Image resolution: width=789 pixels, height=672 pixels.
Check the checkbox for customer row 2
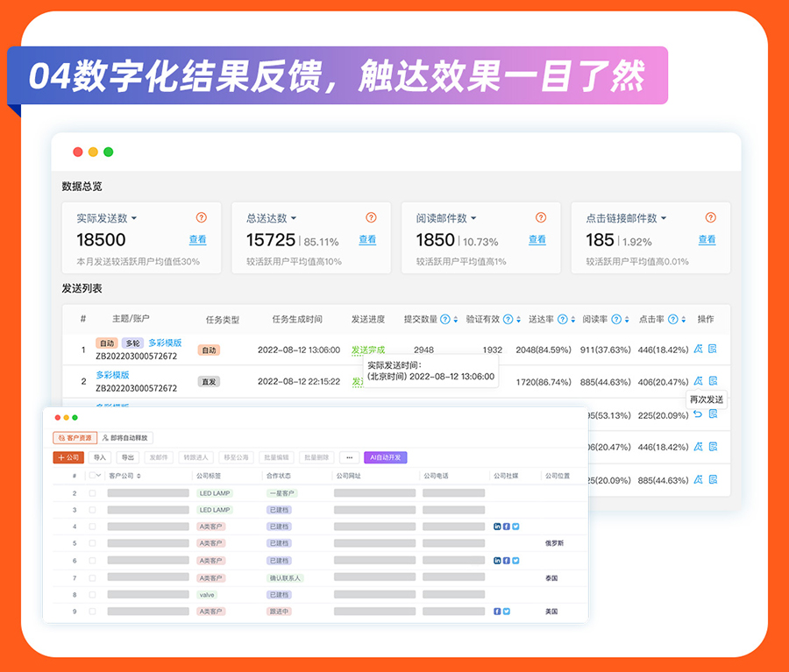click(x=92, y=493)
